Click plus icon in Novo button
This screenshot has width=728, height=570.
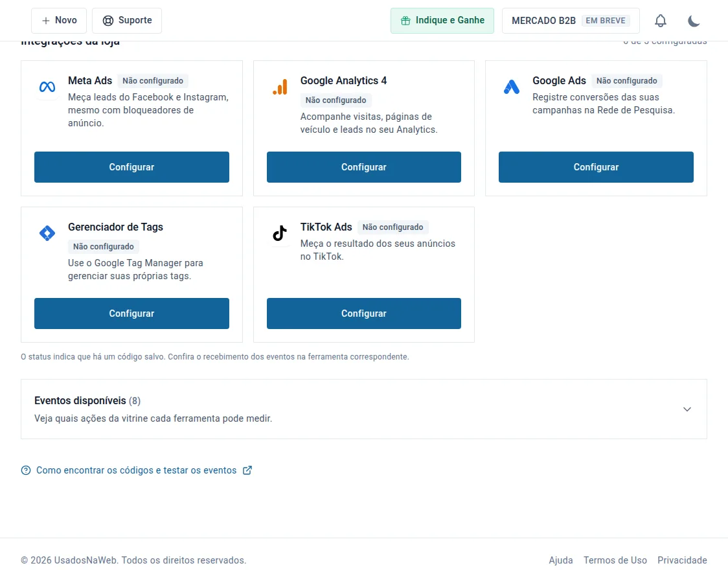(x=45, y=21)
